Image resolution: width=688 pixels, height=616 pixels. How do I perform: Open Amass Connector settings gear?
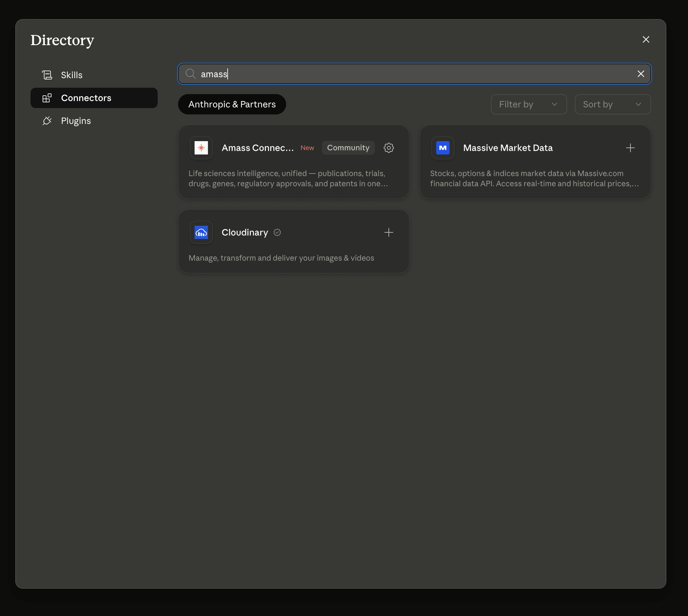click(x=389, y=148)
